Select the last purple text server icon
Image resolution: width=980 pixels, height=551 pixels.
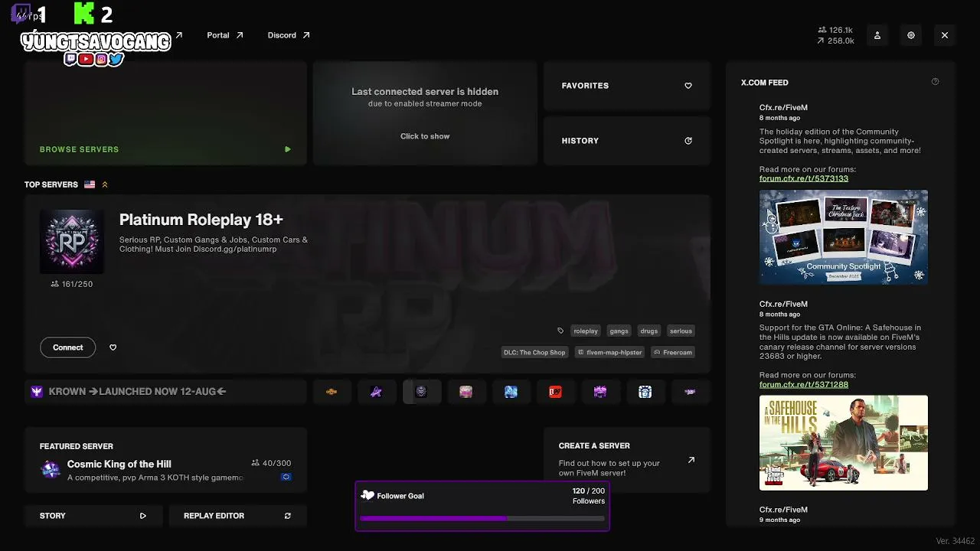tap(691, 392)
